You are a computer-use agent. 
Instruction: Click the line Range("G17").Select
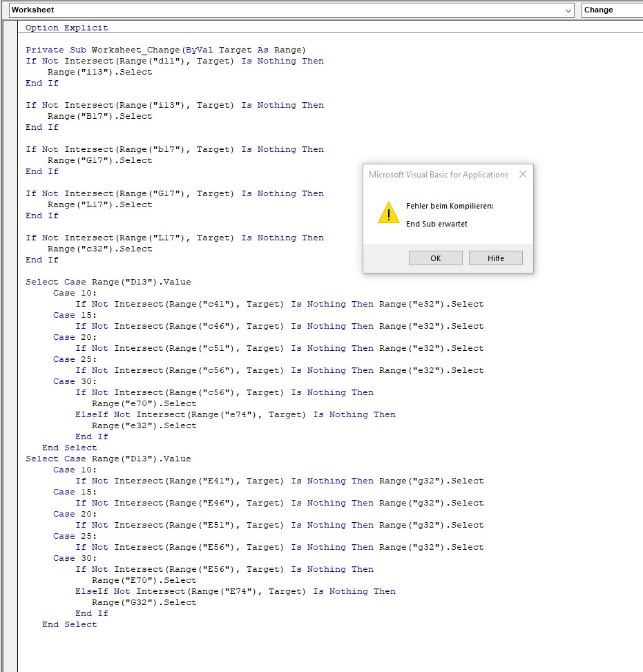(100, 160)
